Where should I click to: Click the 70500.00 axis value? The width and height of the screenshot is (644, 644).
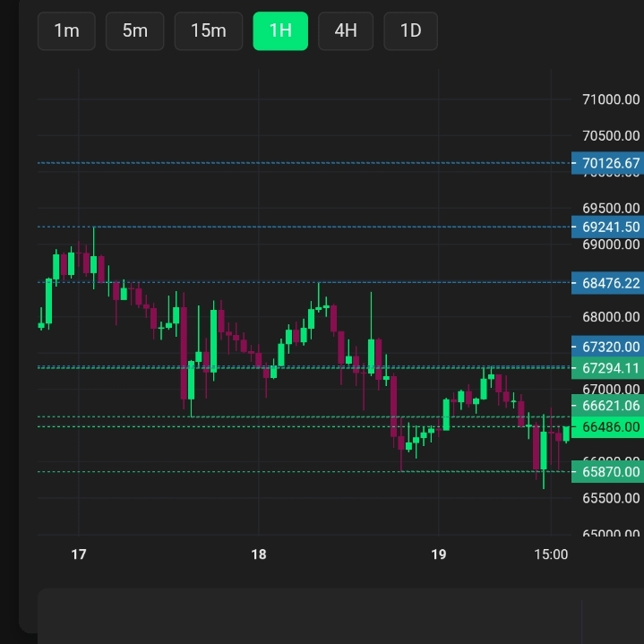tap(611, 135)
